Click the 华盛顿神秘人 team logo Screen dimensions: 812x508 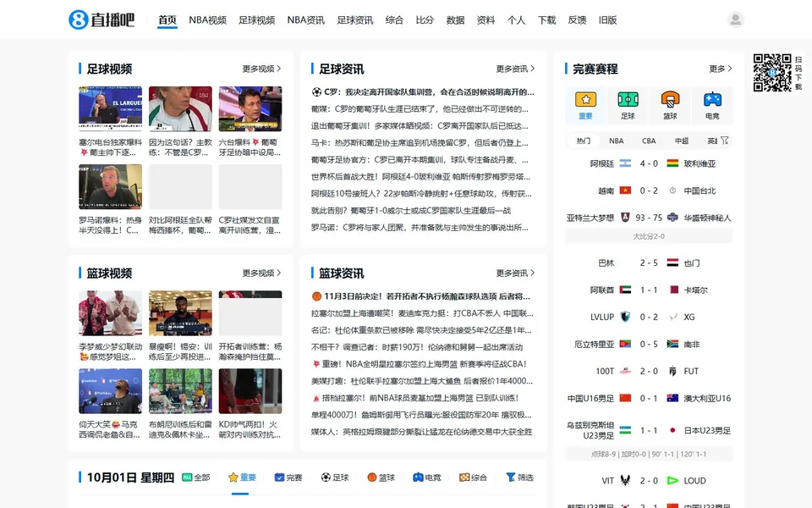(x=672, y=218)
